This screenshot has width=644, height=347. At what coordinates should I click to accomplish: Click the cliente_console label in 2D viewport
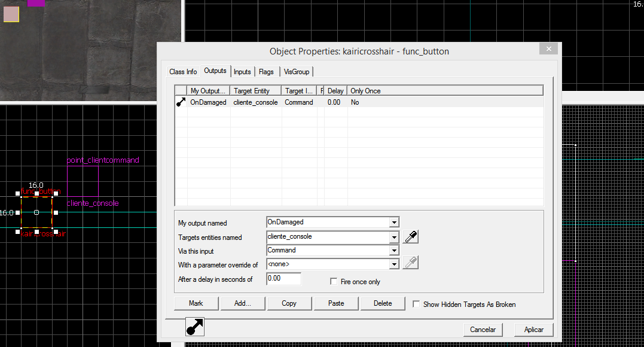(93, 203)
